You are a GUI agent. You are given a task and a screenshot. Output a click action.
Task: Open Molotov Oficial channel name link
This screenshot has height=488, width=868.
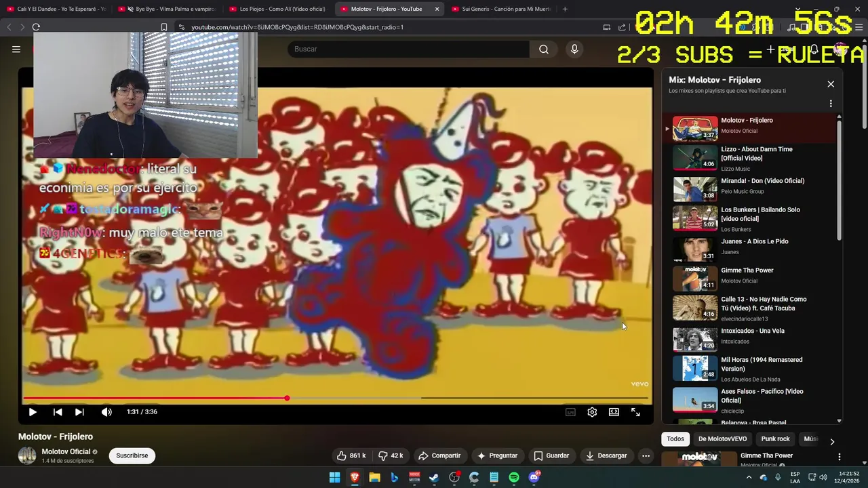[66, 451]
